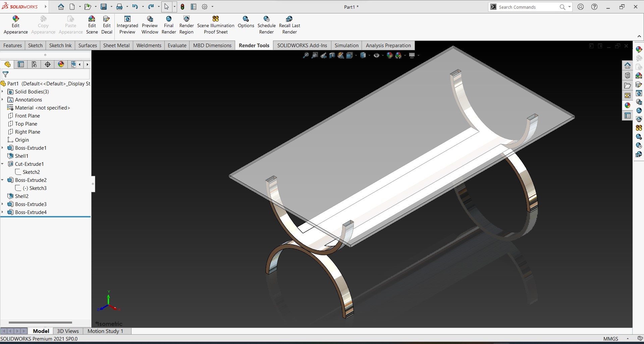Toggle the Hide/Show Items eye icon
This screenshot has height=344, width=644.
coord(376,56)
